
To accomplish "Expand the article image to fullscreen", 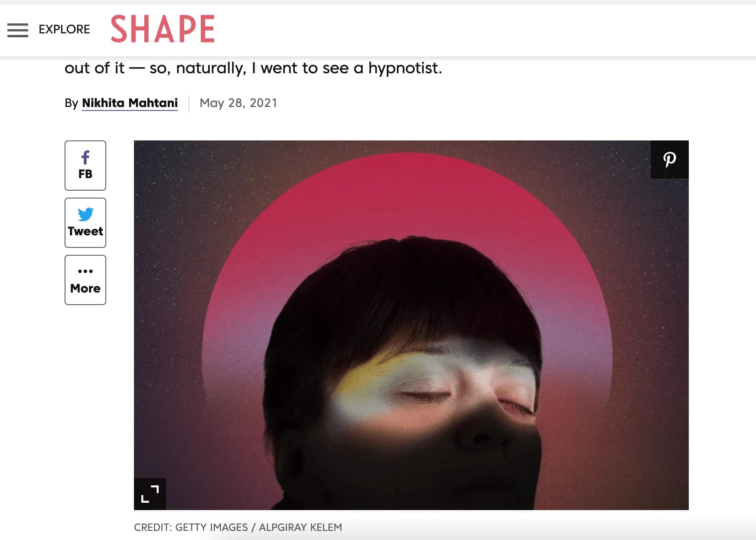I will (150, 494).
